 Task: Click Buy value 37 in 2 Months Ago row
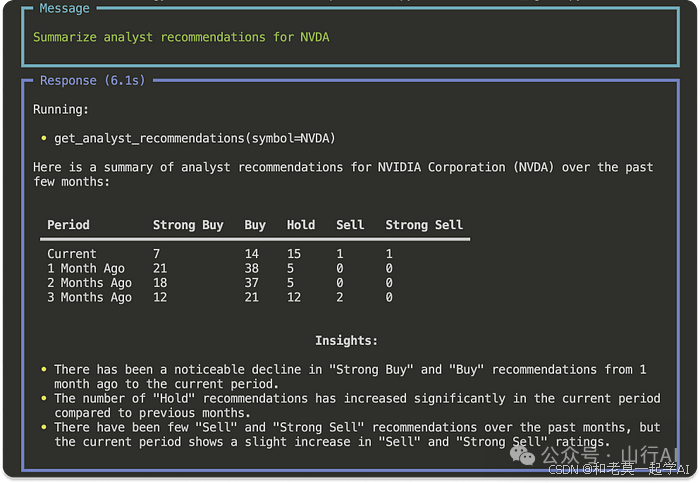coord(251,283)
